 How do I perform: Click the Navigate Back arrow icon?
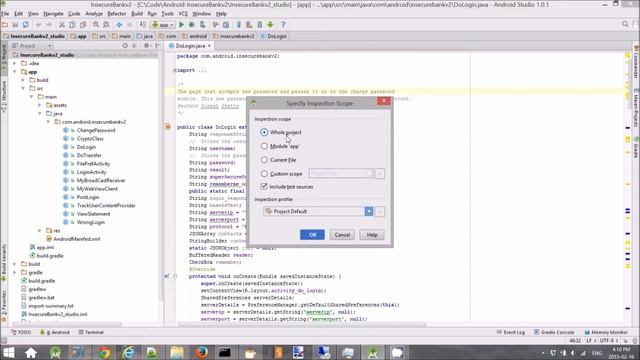119,25
